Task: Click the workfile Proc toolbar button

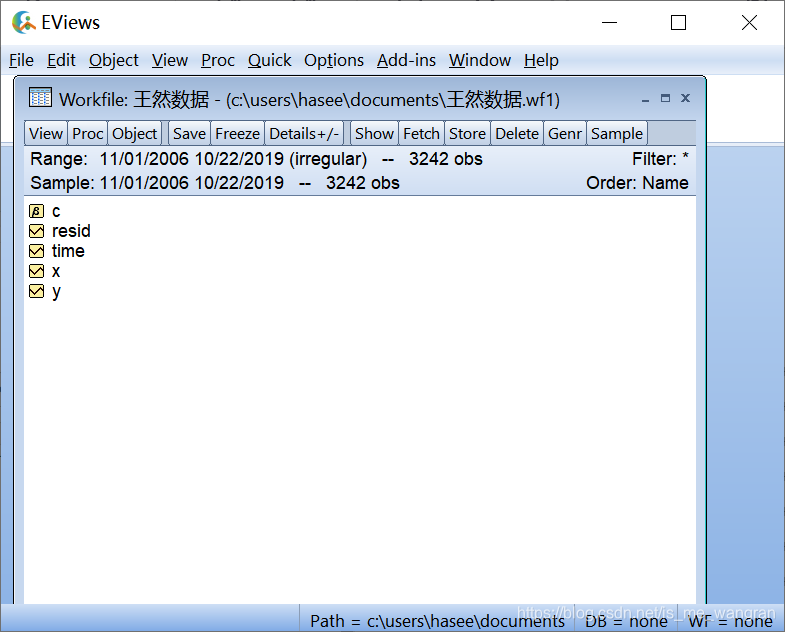Action: (x=87, y=133)
